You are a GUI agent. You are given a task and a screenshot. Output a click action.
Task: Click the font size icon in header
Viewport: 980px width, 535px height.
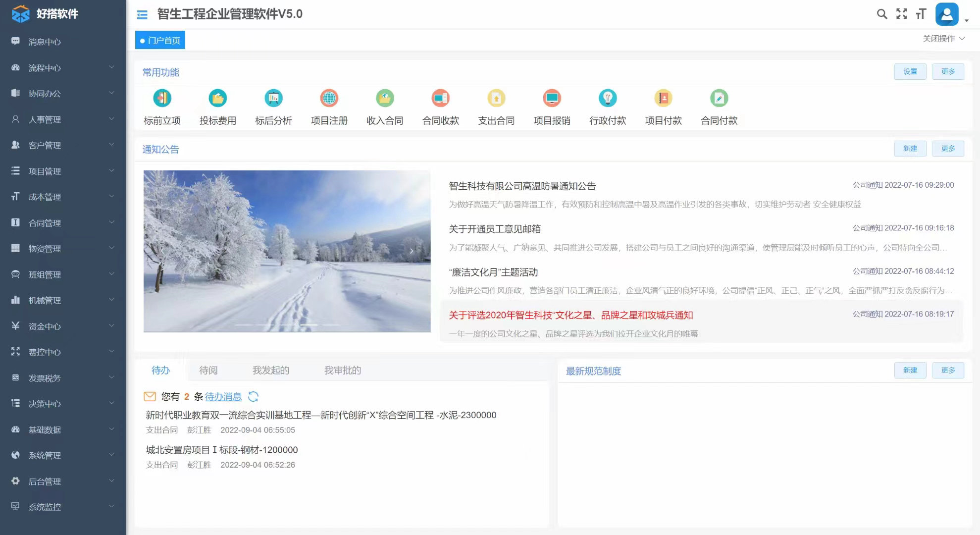point(921,14)
